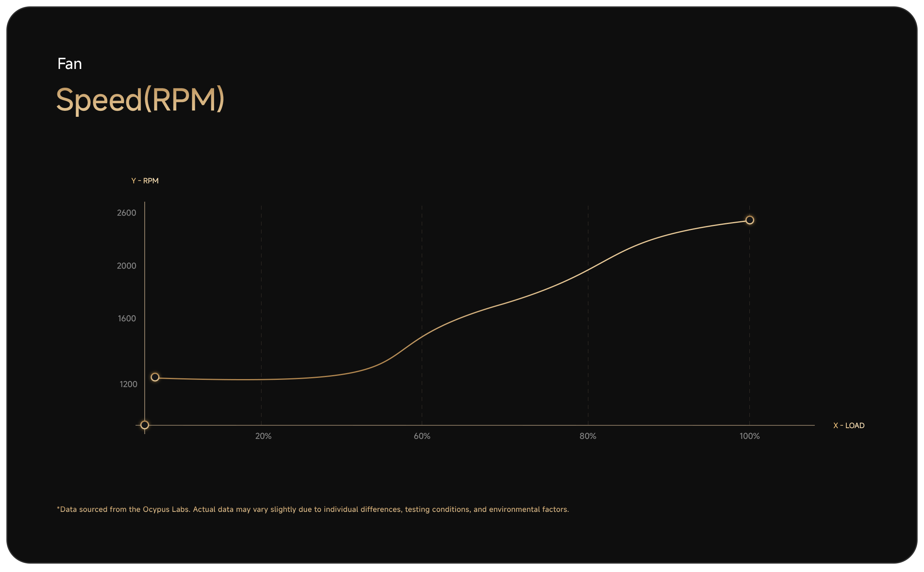Click the 2000 y-axis value
The height and width of the screenshot is (572, 924).
pos(126,266)
